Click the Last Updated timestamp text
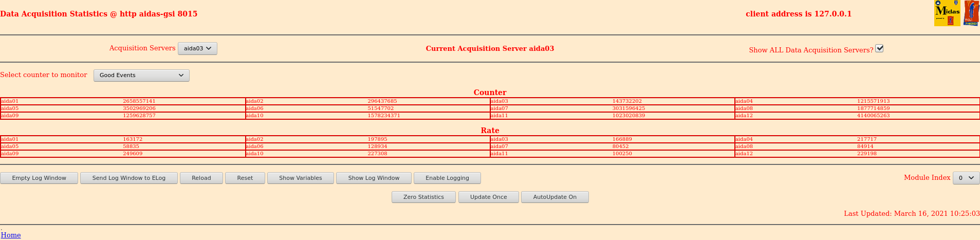 point(912,213)
